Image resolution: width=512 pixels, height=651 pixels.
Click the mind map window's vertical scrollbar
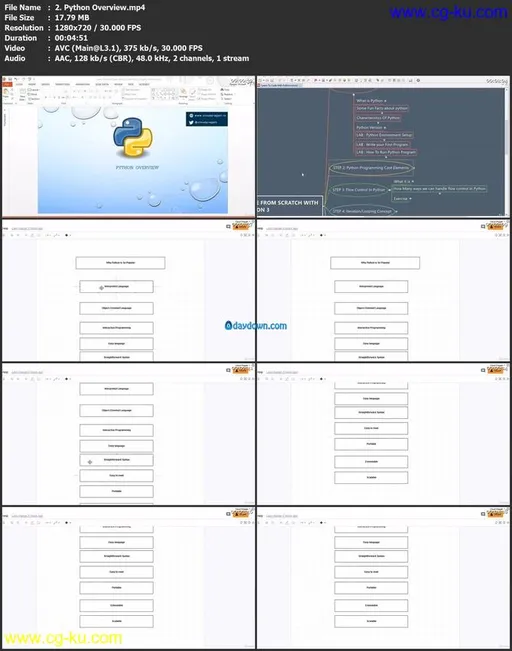[507, 149]
